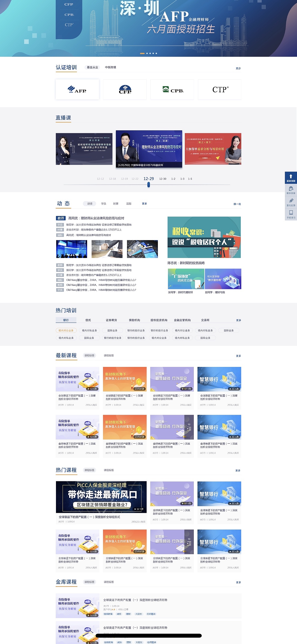Click the live timeline slider handle
The width and height of the screenshot is (297, 644).
click(149, 185)
